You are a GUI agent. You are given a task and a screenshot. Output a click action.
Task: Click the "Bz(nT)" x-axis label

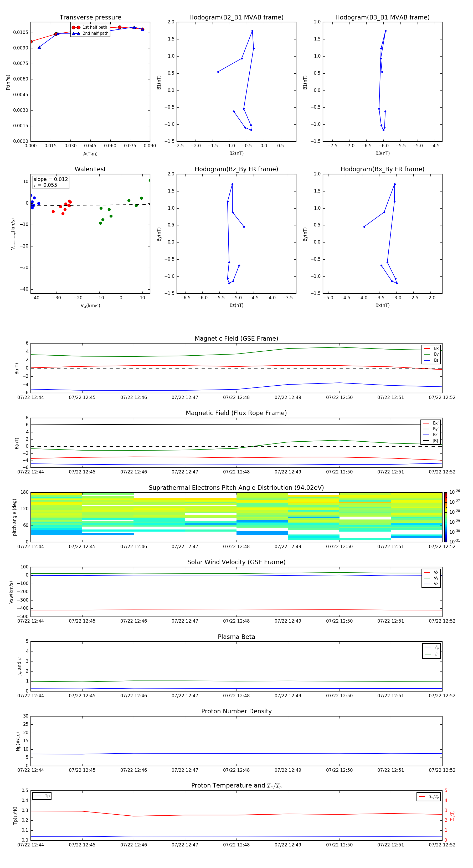point(236,305)
